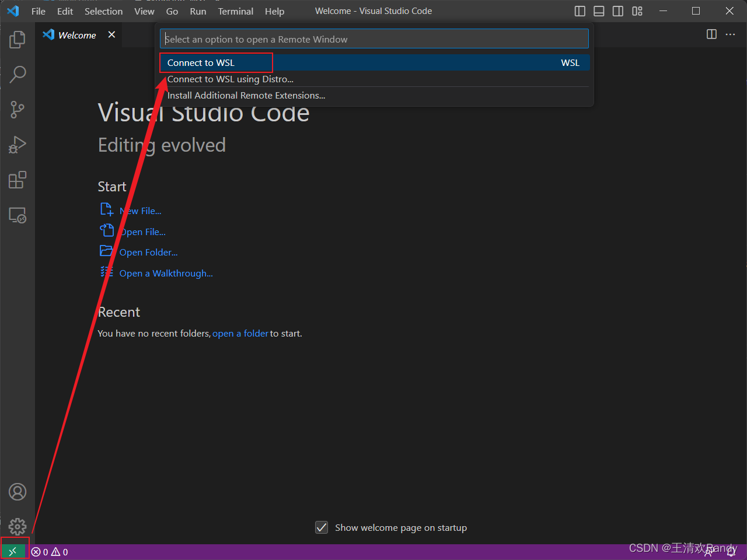Screen dimensions: 747x560
Task: Toggle the Secondary Side Bar layout icon
Action: point(618,11)
